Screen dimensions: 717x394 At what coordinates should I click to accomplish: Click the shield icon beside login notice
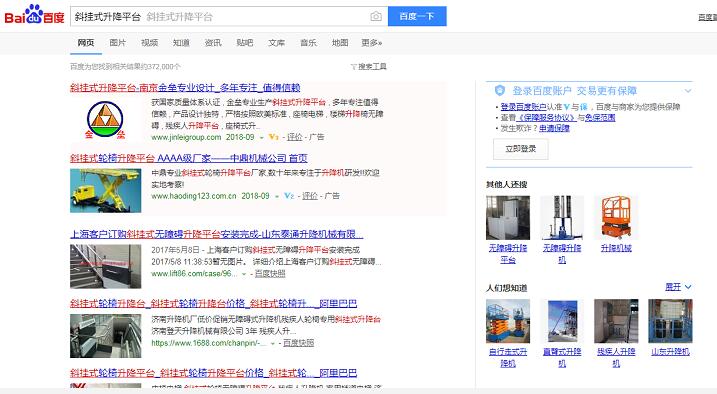(500, 91)
